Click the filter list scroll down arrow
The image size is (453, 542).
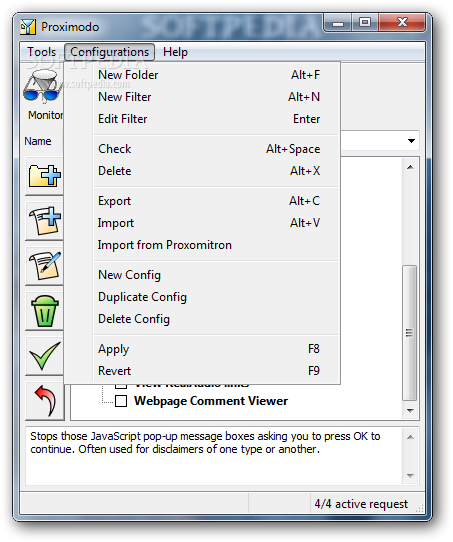(410, 411)
